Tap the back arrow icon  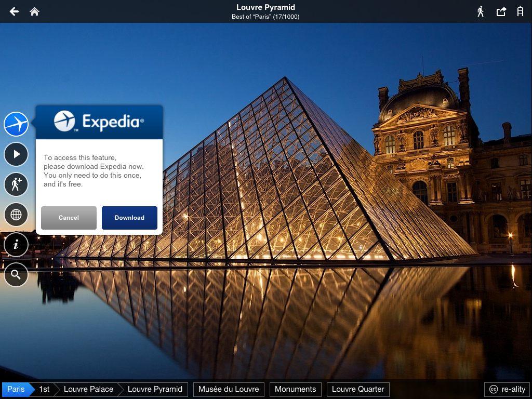coord(14,11)
